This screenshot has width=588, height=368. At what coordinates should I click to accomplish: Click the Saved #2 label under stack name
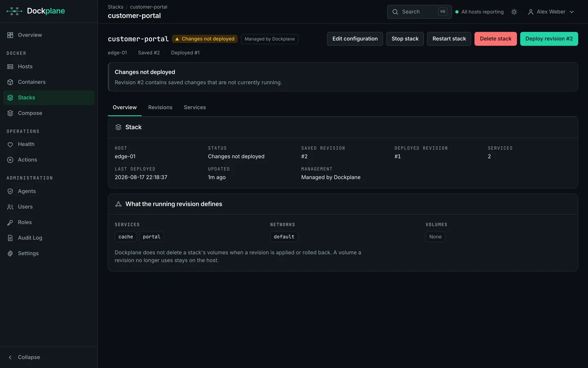tap(149, 53)
